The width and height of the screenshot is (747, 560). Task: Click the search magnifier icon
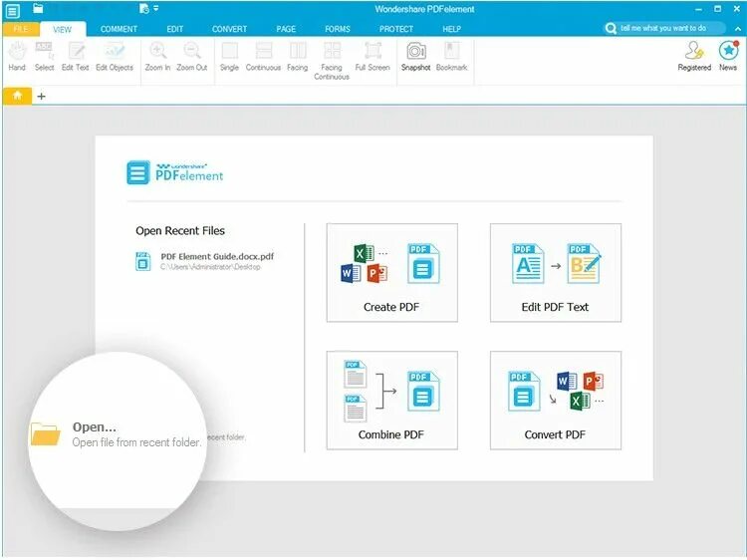point(611,29)
